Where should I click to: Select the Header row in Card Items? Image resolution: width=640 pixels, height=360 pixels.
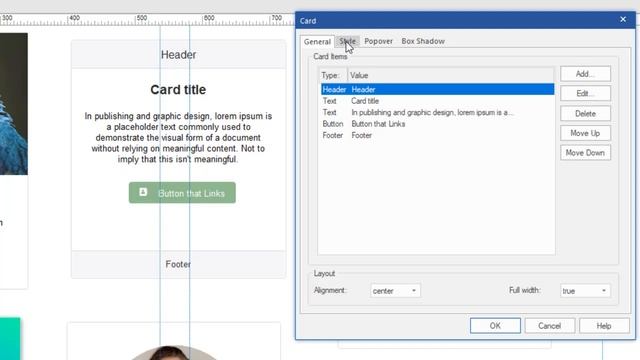437,89
